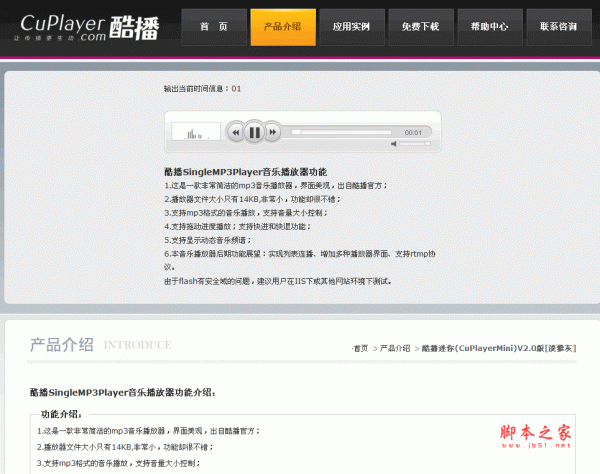This screenshot has width=600, height=474.
Task: Click the 产品介绍 breadcrumb link
Action: 395,349
